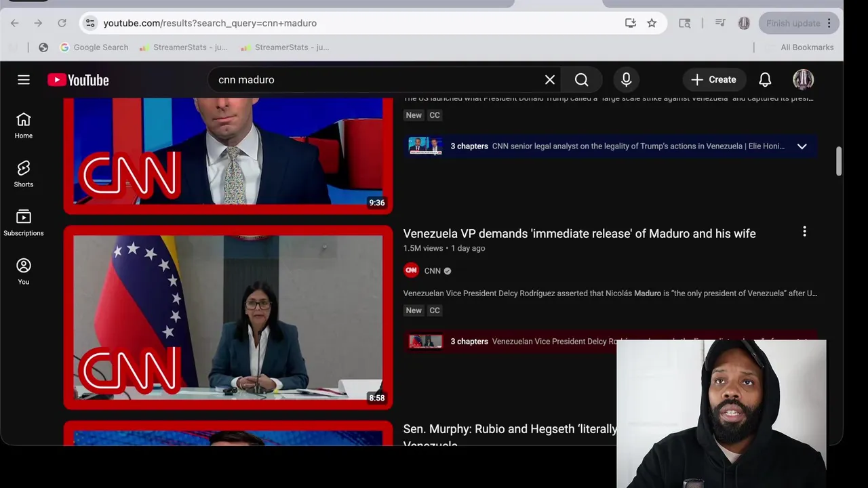Click globe bookmark icon in bookmarks bar
The width and height of the screenshot is (868, 488).
[43, 47]
